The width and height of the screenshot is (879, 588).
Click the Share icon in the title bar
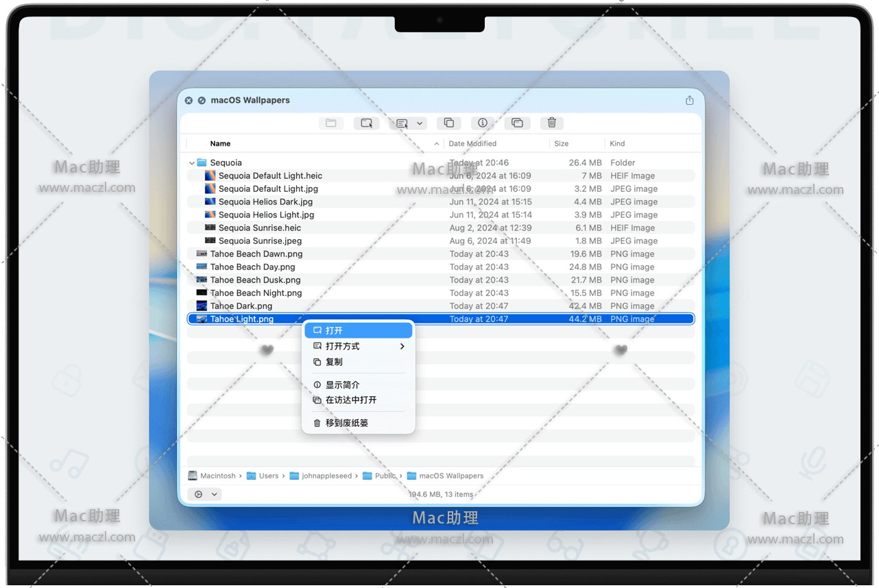point(690,100)
